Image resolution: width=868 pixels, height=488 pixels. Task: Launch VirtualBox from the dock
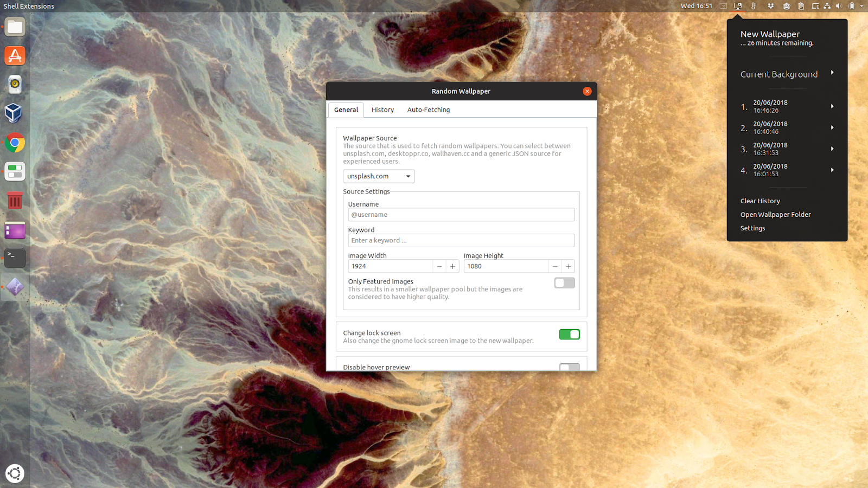pos(15,113)
